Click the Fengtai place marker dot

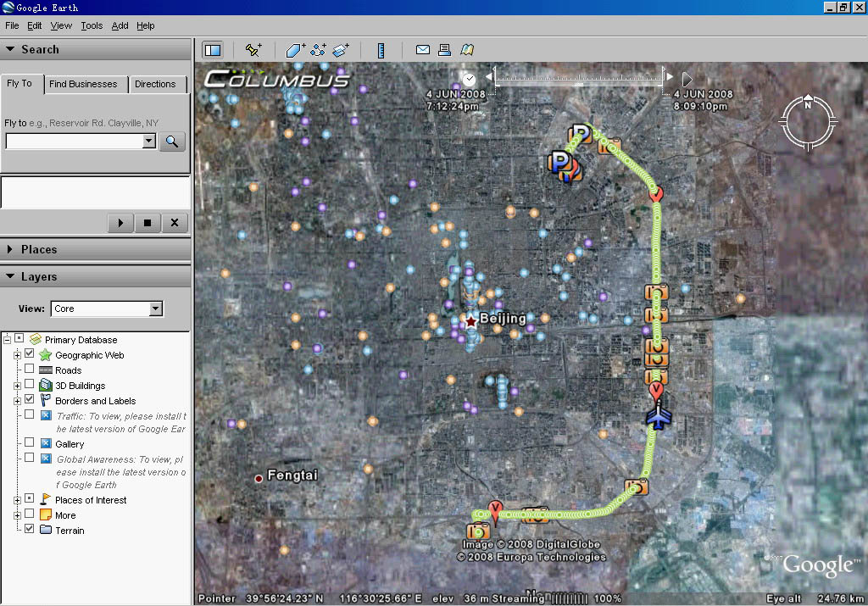click(259, 478)
